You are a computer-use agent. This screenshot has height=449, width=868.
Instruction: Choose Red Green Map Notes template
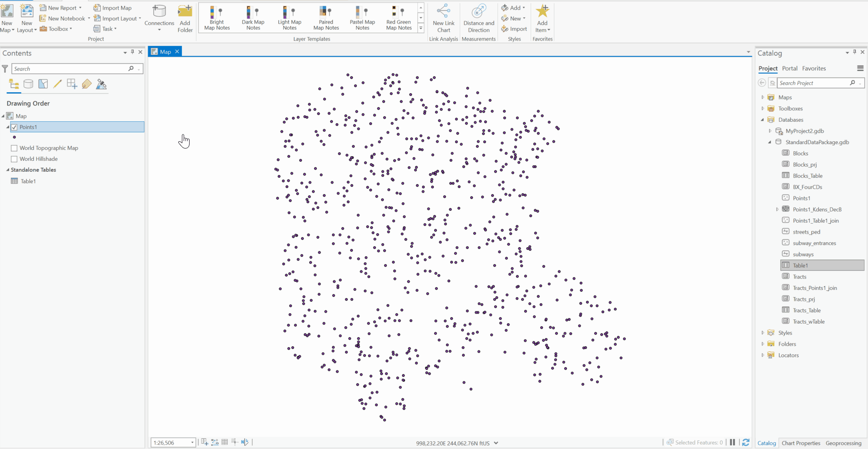point(399,18)
